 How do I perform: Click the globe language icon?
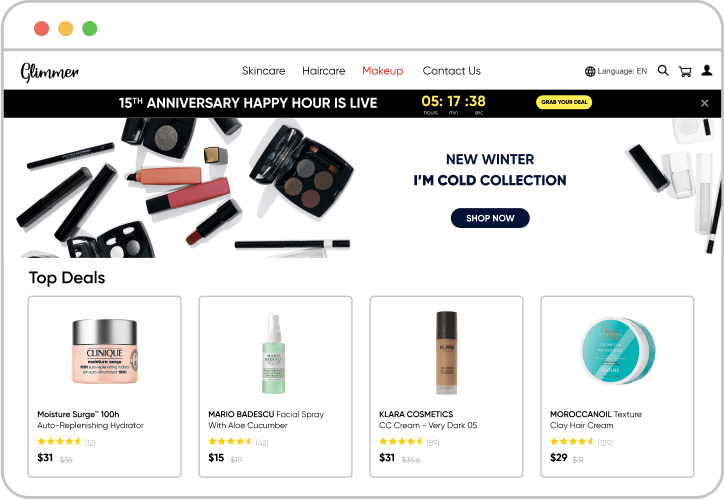(x=590, y=72)
